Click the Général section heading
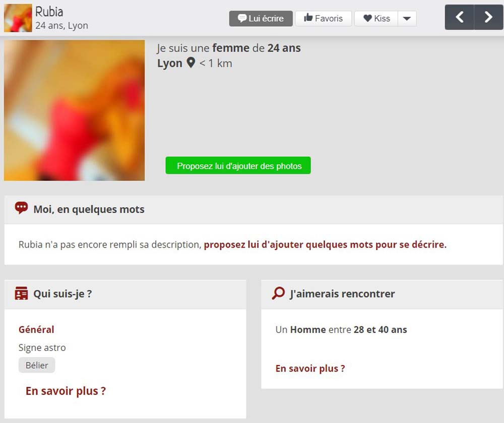The height and width of the screenshot is (423, 504). (36, 329)
